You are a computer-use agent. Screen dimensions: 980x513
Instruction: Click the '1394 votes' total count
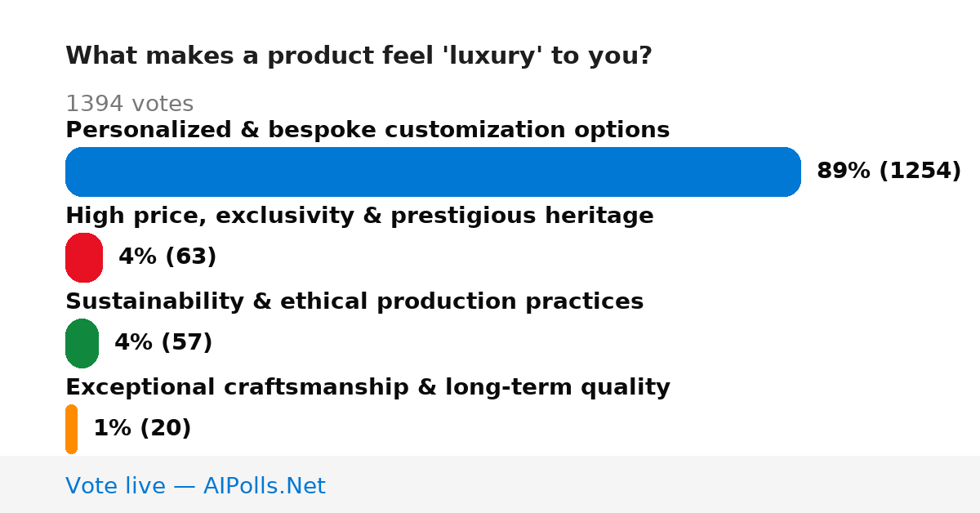coord(129,105)
